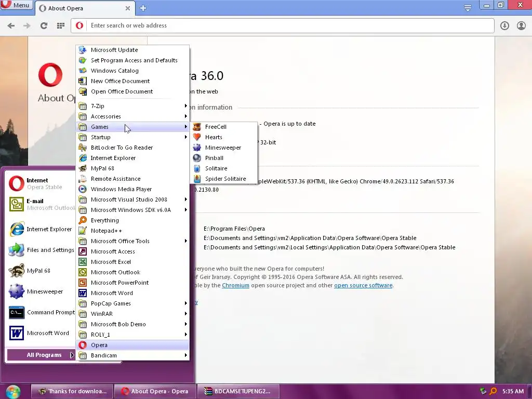Open Minesweeper from Start menu recent list
The image size is (532, 399).
pyautogui.click(x=41, y=291)
